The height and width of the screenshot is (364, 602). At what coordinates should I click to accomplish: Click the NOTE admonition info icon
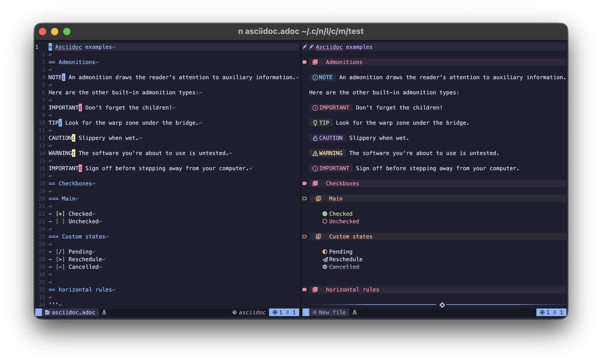(x=315, y=77)
